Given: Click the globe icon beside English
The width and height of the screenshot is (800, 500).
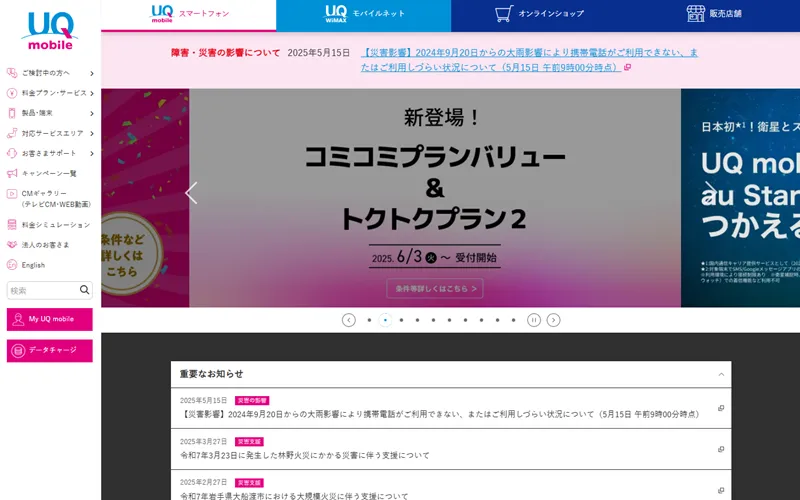Looking at the screenshot, I should (x=12, y=265).
